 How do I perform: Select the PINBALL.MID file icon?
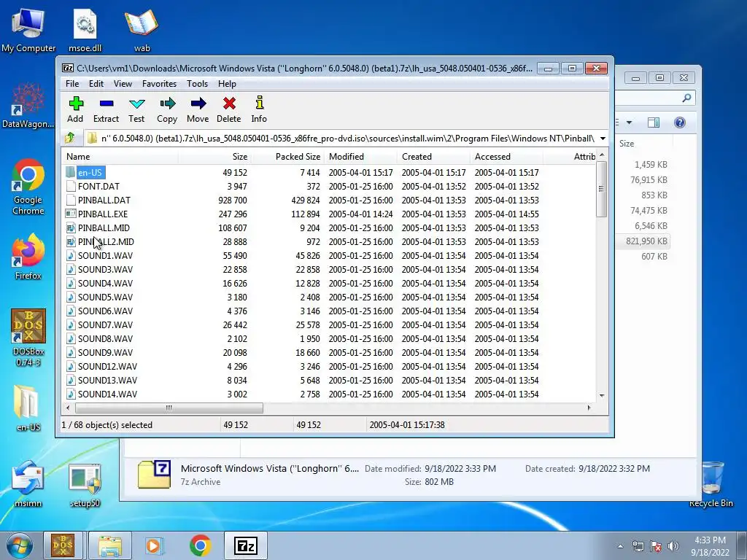(x=71, y=227)
